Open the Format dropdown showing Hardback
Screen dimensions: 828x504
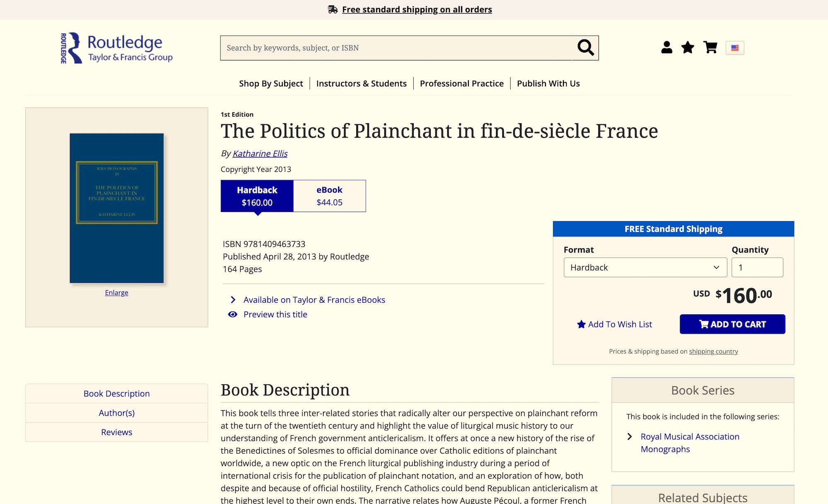coord(645,268)
